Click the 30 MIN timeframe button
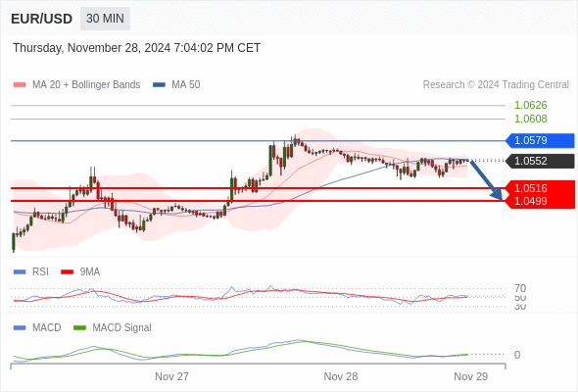578x392 pixels. [105, 19]
